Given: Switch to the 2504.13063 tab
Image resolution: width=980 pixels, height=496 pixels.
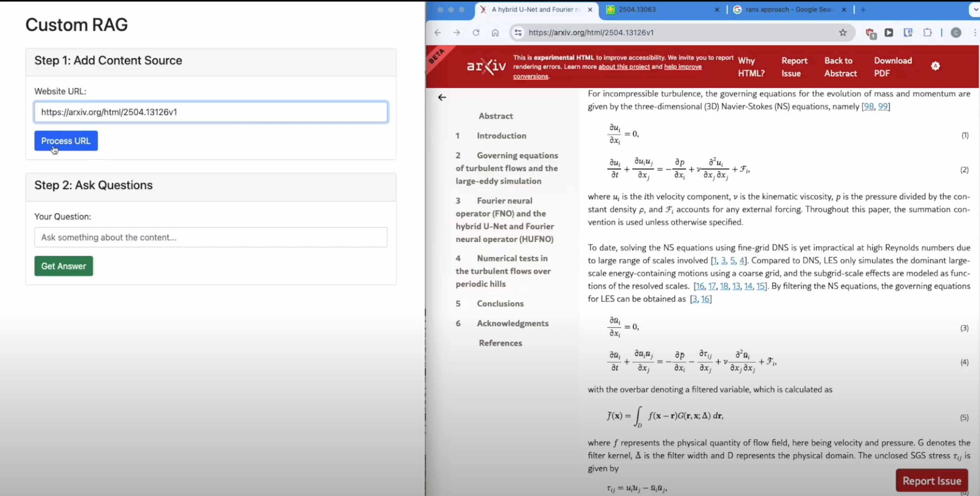Looking at the screenshot, I should pyautogui.click(x=637, y=10).
